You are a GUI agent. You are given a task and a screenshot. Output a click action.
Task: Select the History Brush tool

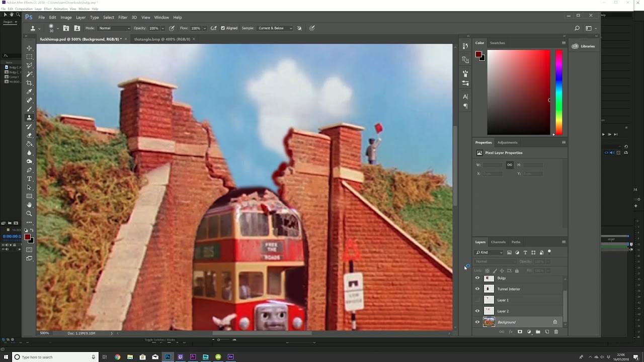click(x=29, y=126)
